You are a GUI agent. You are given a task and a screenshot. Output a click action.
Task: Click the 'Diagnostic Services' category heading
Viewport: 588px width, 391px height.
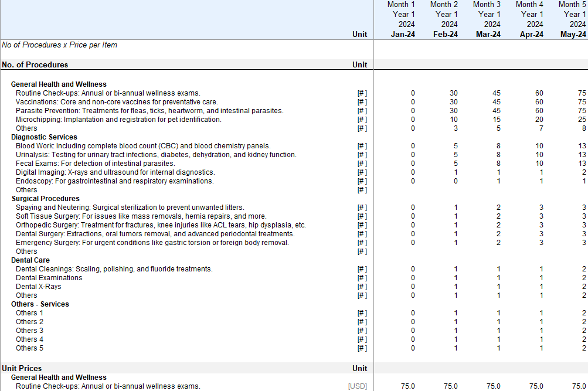click(x=44, y=137)
